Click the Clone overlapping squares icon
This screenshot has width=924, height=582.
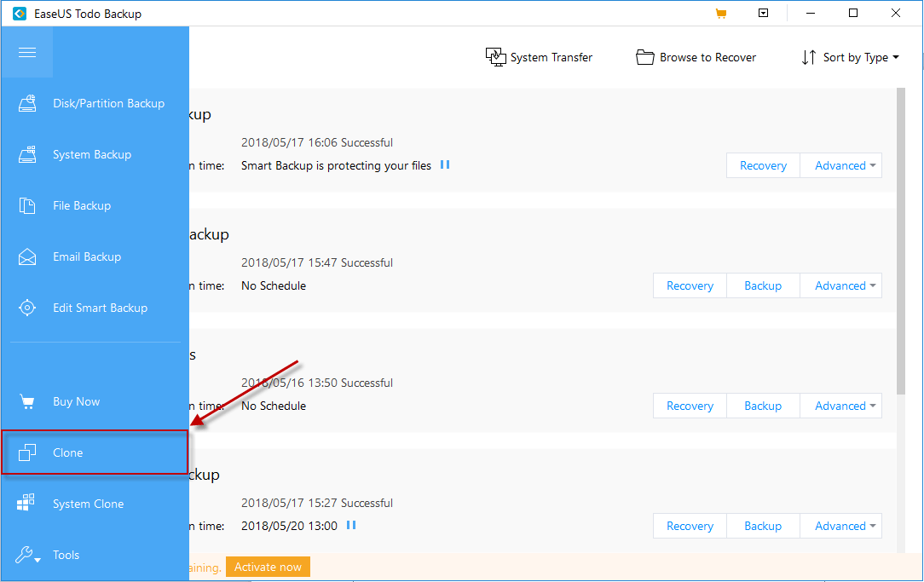point(27,452)
